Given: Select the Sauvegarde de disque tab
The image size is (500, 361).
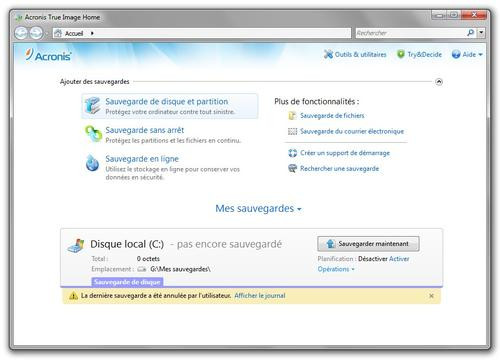Looking at the screenshot, I should (x=127, y=282).
